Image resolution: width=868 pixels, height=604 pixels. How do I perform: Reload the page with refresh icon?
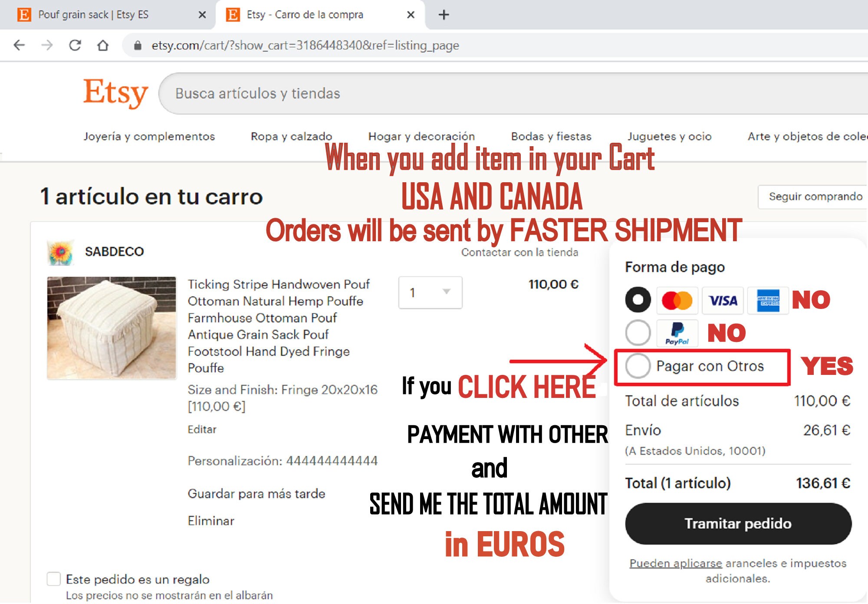[75, 45]
